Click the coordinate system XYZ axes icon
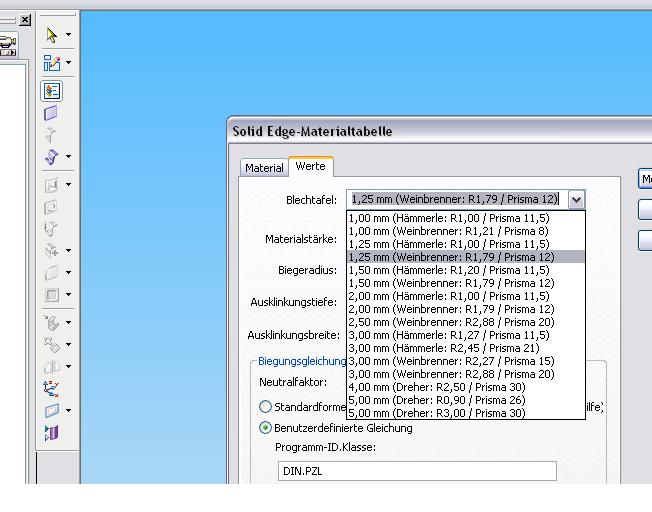Viewport: 652px width, 512px height. tap(51, 388)
